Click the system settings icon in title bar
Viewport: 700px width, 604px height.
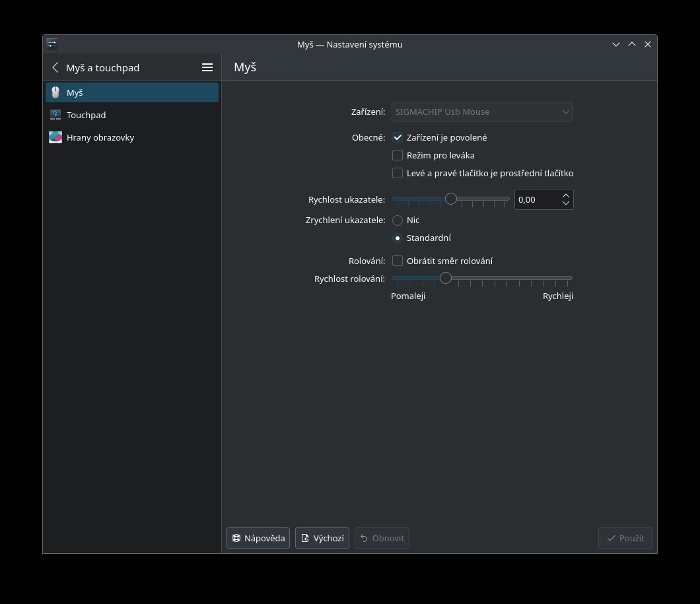point(52,44)
